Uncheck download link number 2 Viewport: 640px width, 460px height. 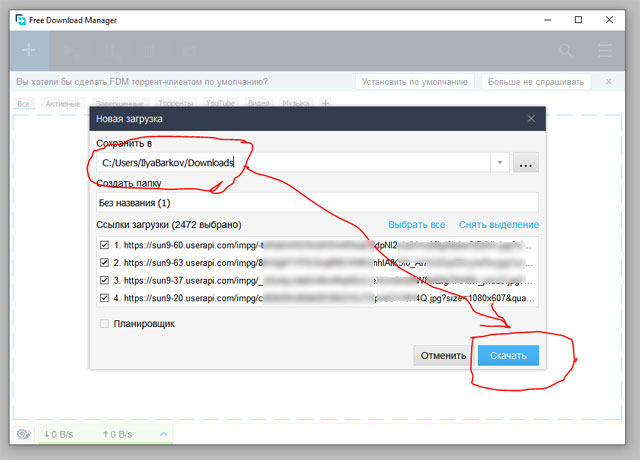[104, 262]
